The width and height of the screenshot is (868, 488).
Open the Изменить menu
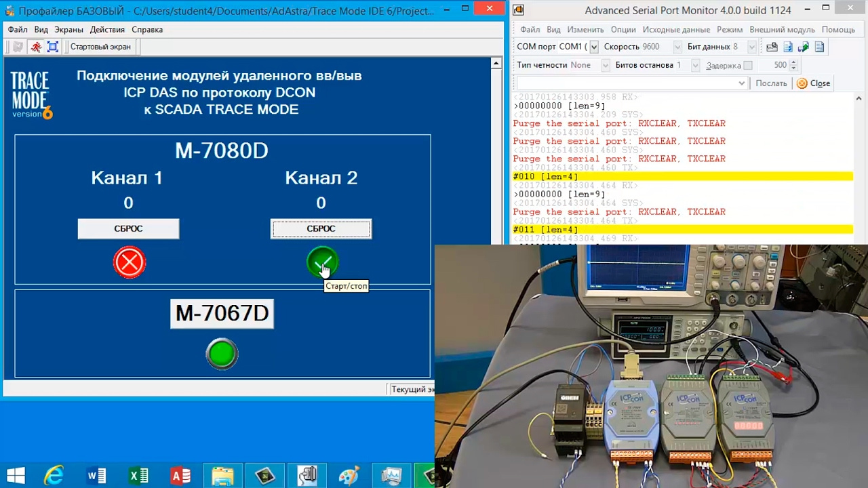(585, 30)
